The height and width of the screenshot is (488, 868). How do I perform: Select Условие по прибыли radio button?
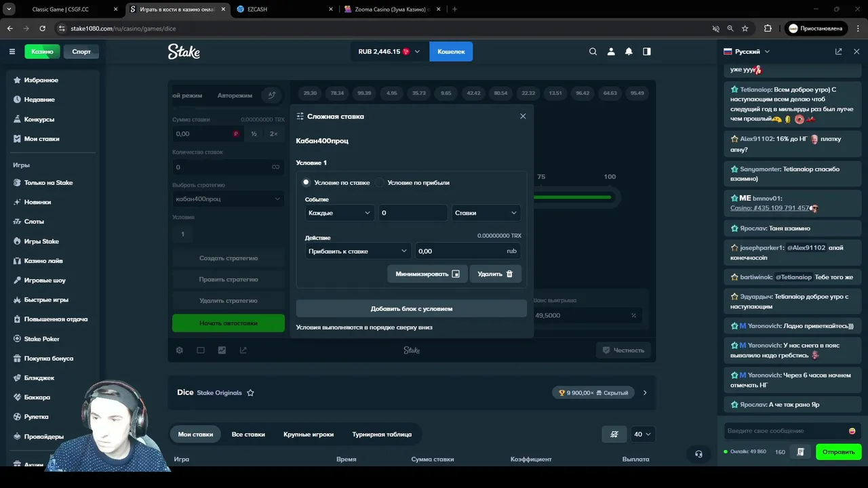tap(379, 182)
